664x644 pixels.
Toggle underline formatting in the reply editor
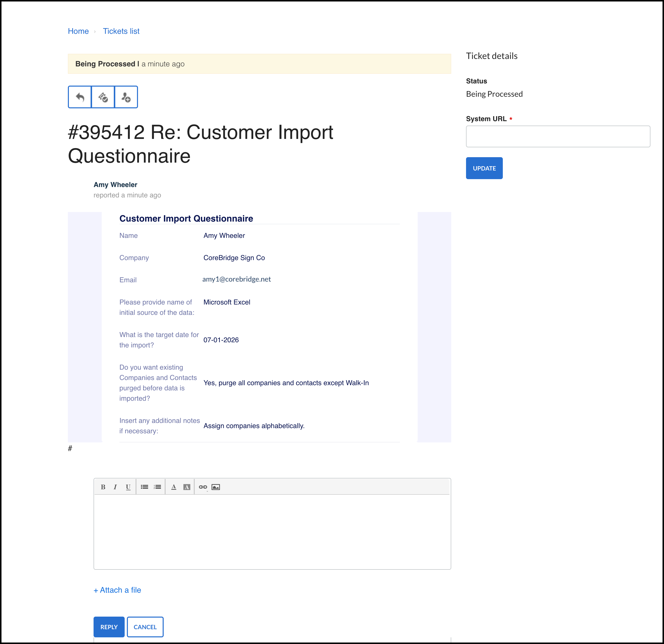coord(128,487)
